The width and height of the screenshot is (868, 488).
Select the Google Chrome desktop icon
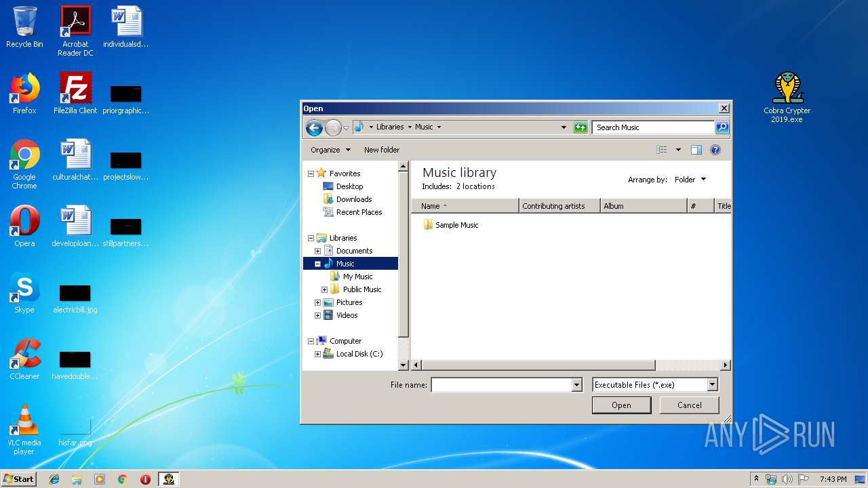pos(24,165)
